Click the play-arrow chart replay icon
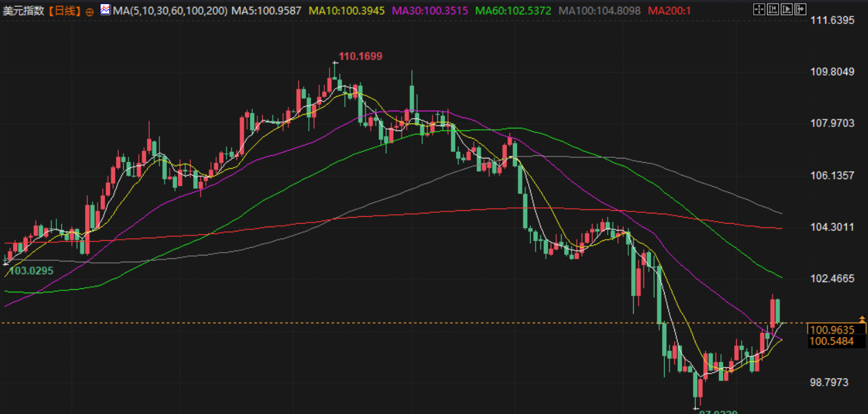This screenshot has width=868, height=414. tap(787, 10)
